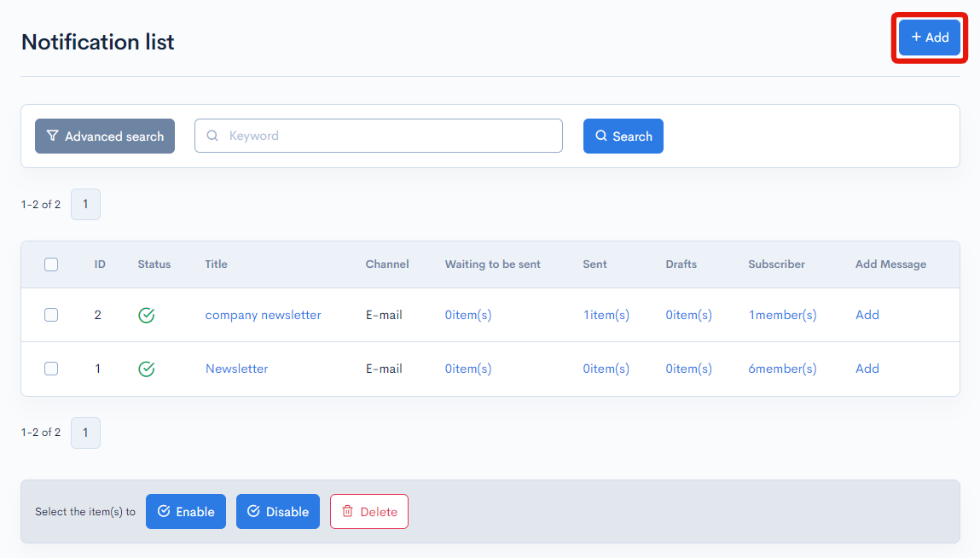Click the green status icon for Newsletter
Screen dimensions: 980x558
click(x=146, y=369)
